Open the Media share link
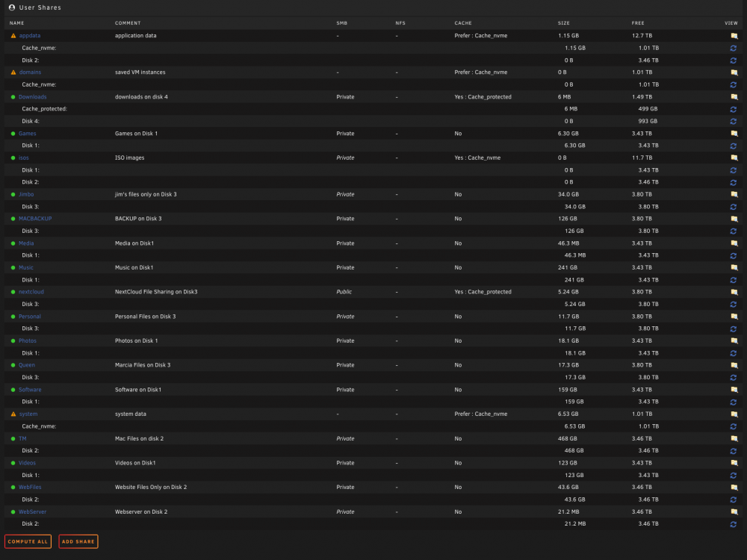747x560 pixels. tap(26, 243)
